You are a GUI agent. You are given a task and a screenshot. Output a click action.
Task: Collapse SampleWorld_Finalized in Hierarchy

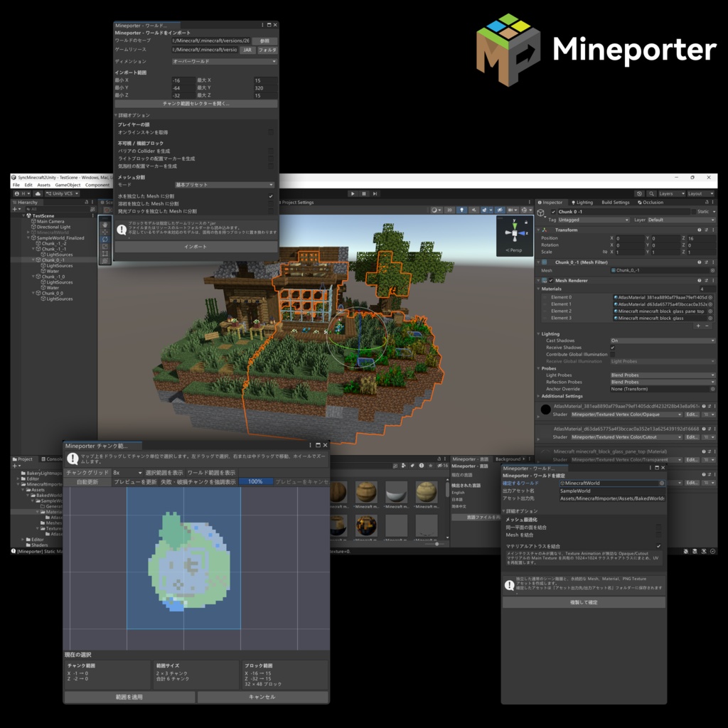pyautogui.click(x=28, y=238)
